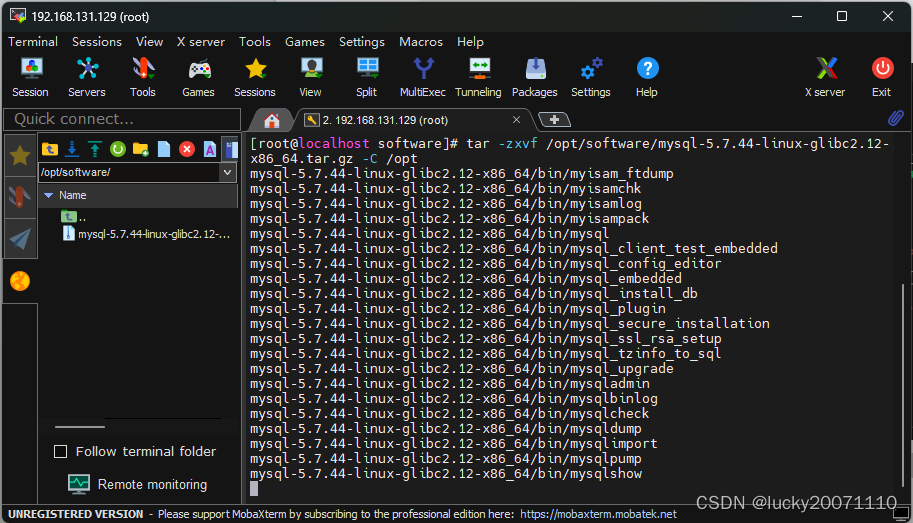Click the Session toolbar icon
The width and height of the screenshot is (913, 523).
[30, 77]
